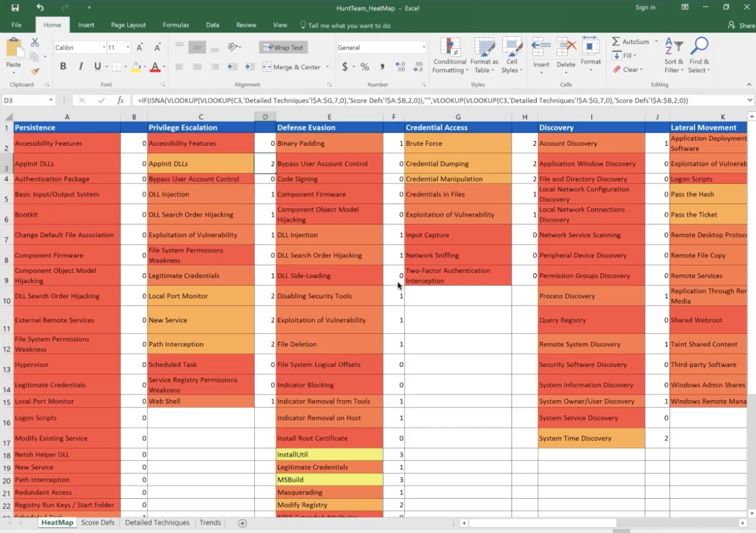Click the AutoSum icon
756x533 pixels.
point(616,42)
